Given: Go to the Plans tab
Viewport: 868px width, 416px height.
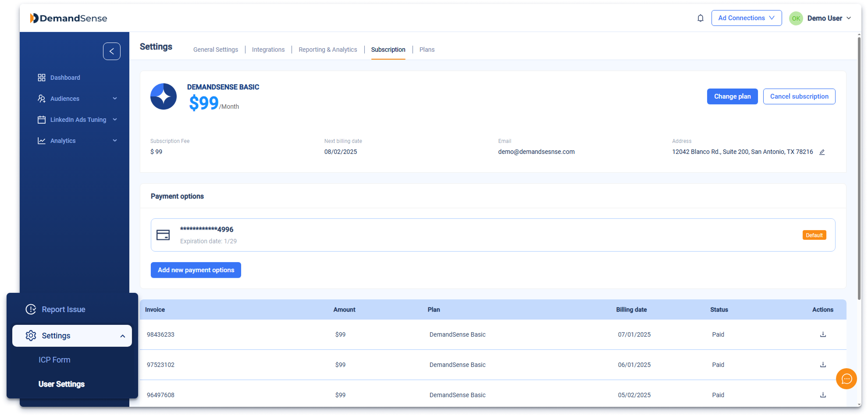Looking at the screenshot, I should (427, 50).
